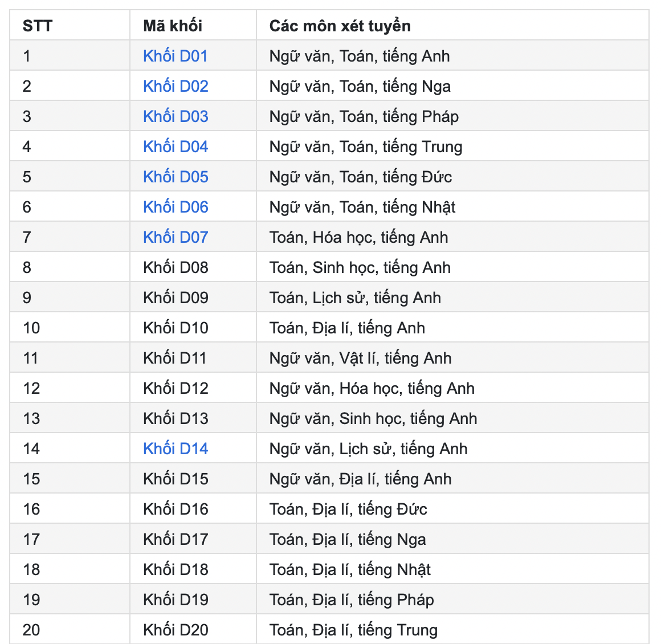Click 'Toán, Sinh học, tiếng Anh' cell
The width and height of the screenshot is (661, 644).
click(360, 267)
